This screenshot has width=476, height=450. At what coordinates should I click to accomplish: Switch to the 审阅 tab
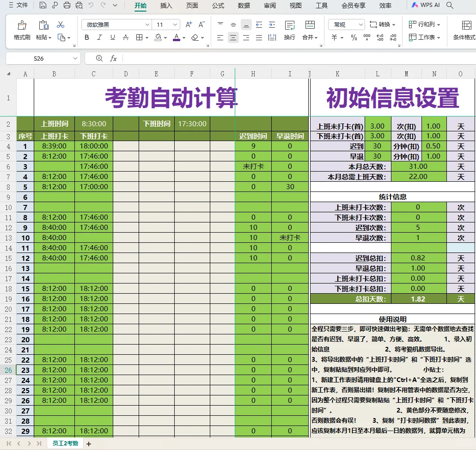(270, 6)
